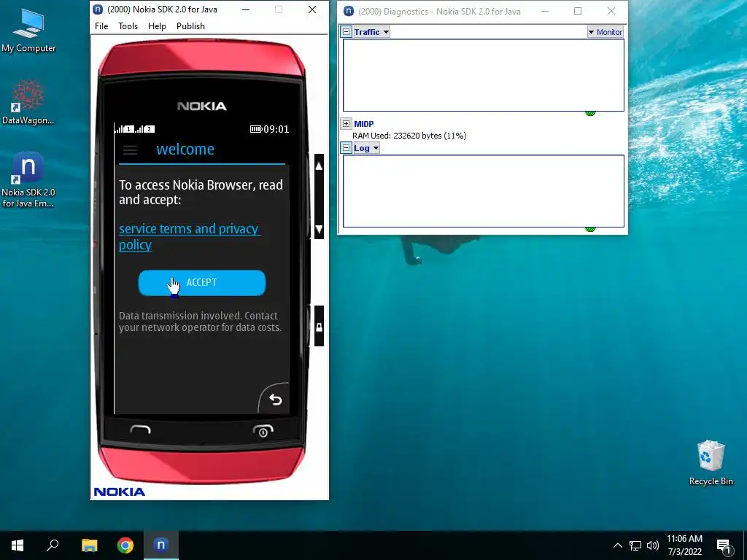Open the DataWagon desktop shortcut
The width and height of the screenshot is (747, 560).
pos(28,102)
